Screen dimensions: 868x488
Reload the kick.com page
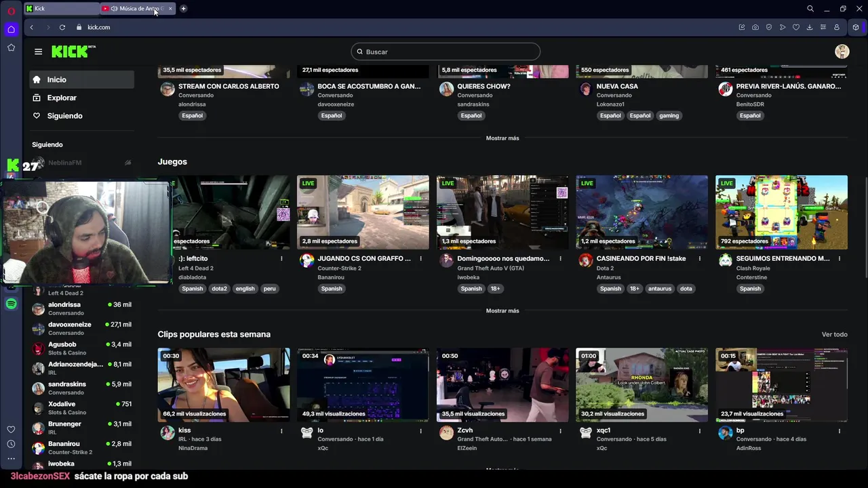(x=62, y=27)
